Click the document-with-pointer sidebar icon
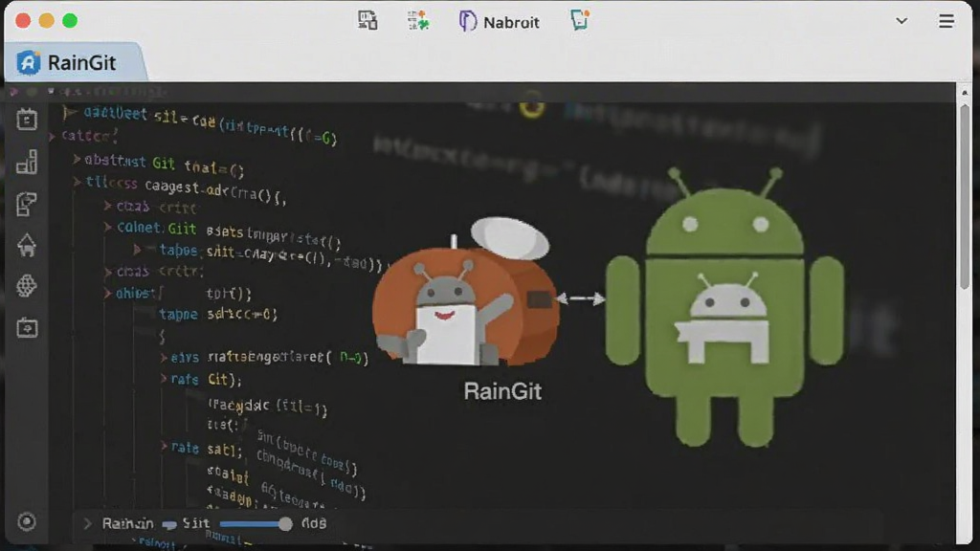 click(26, 205)
